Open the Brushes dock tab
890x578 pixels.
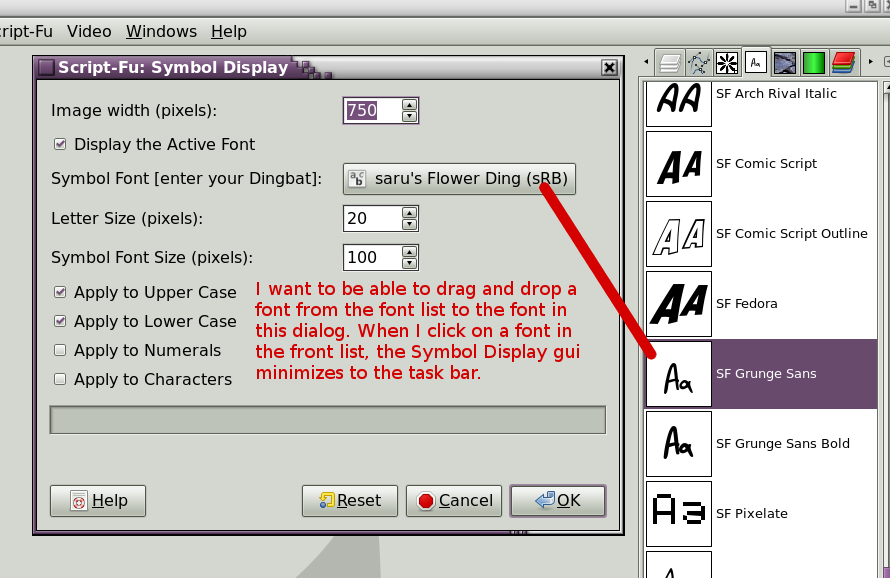(x=727, y=63)
